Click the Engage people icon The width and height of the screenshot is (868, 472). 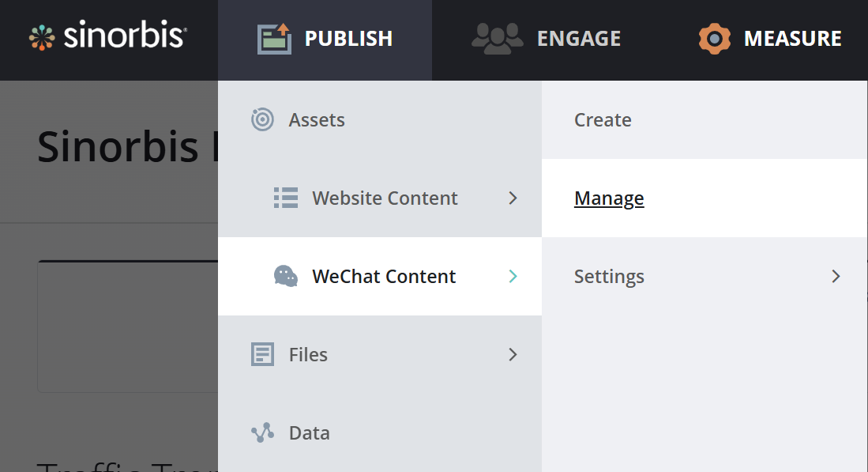pos(497,38)
